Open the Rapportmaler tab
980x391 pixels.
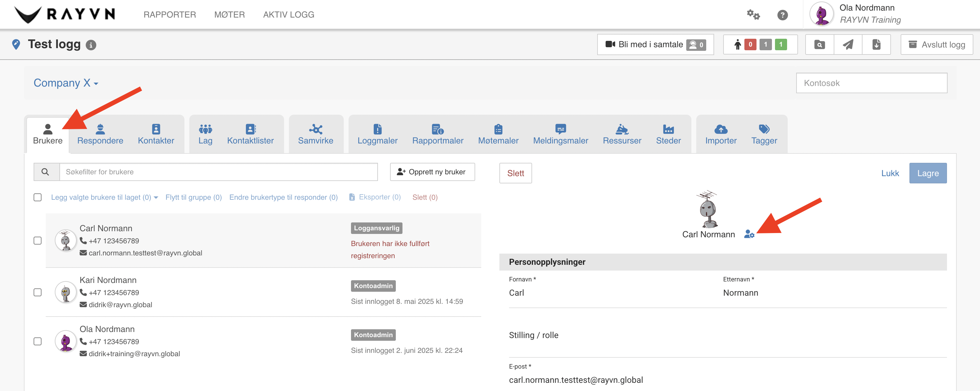click(438, 134)
